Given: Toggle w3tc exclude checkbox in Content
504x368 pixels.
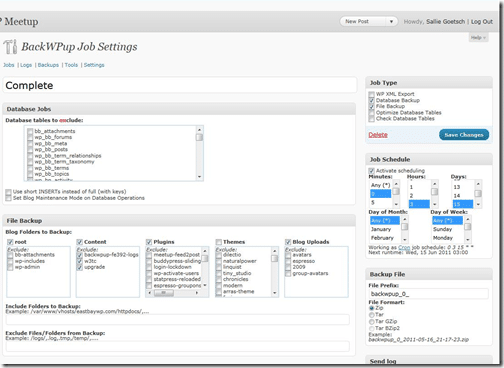Looking at the screenshot, I should (x=80, y=261).
